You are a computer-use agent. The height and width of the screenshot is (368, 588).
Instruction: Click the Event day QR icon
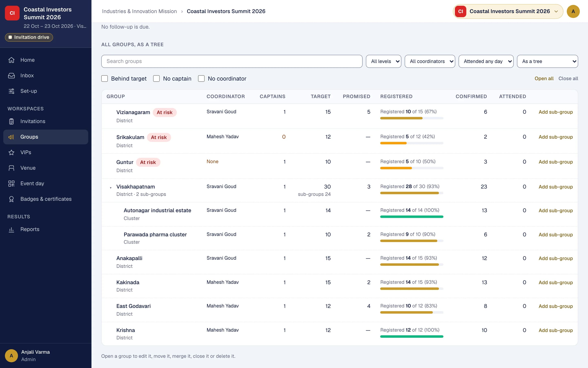click(11, 184)
